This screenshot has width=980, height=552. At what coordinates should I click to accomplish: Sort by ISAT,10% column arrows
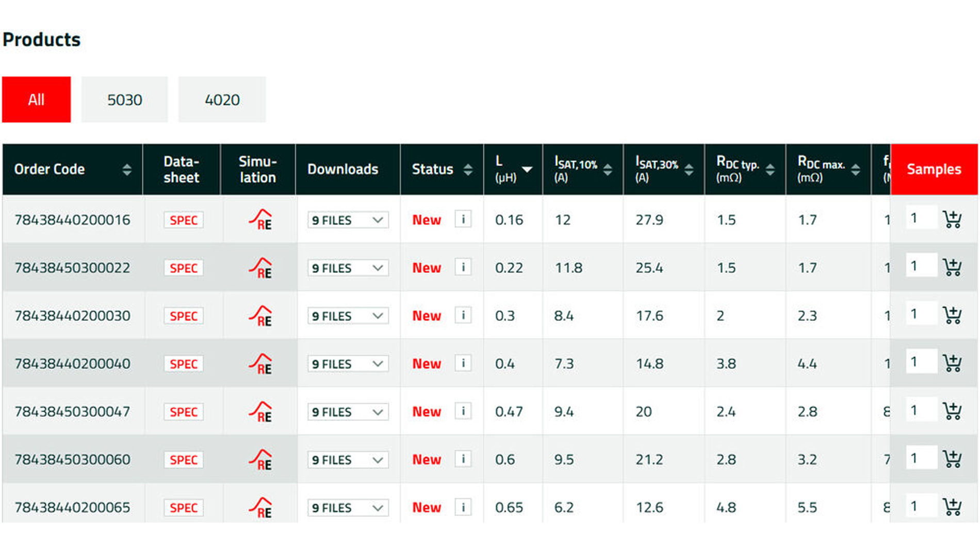[608, 169]
